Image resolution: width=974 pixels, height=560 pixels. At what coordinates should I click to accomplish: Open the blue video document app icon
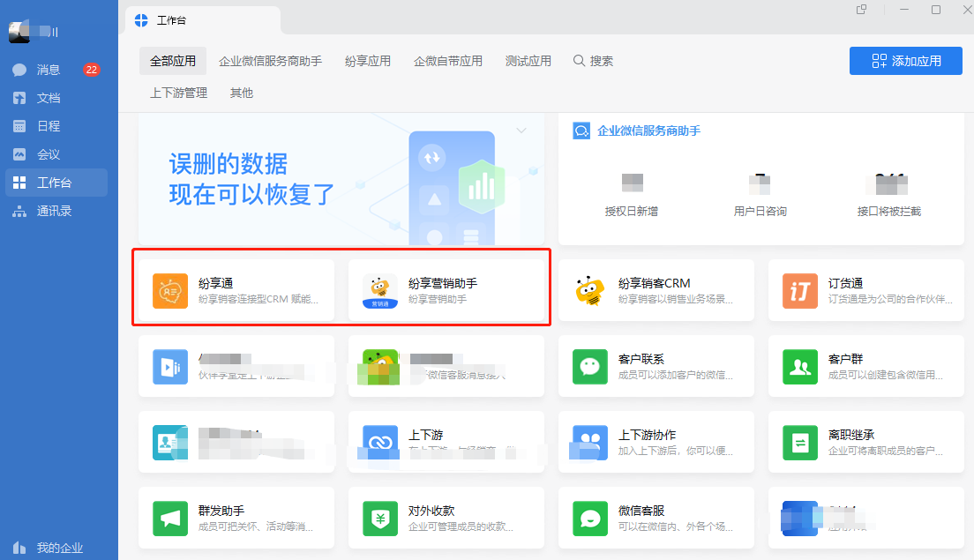tap(170, 366)
